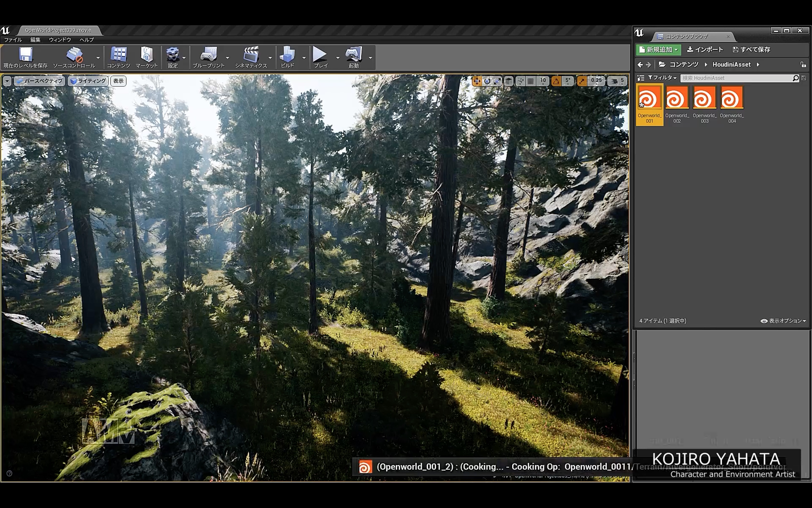Click the コンテンツ breadcrumb
812x508 pixels.
point(684,65)
